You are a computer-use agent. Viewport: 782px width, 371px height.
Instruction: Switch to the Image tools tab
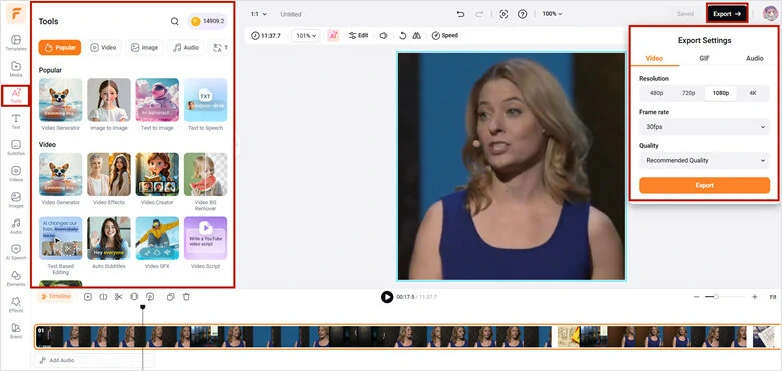click(x=144, y=47)
